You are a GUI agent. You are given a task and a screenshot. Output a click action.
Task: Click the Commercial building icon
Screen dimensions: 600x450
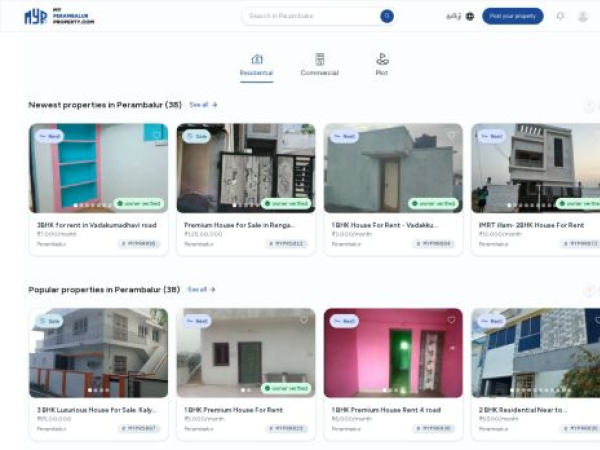pyautogui.click(x=320, y=59)
